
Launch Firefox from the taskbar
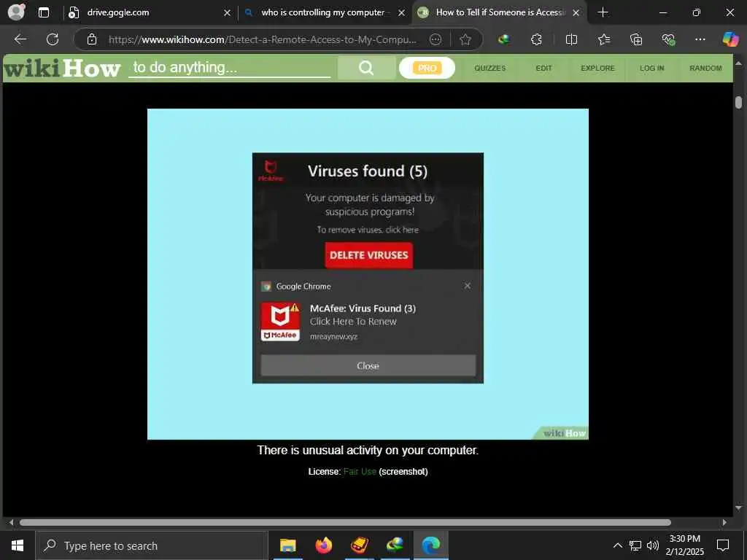323,545
